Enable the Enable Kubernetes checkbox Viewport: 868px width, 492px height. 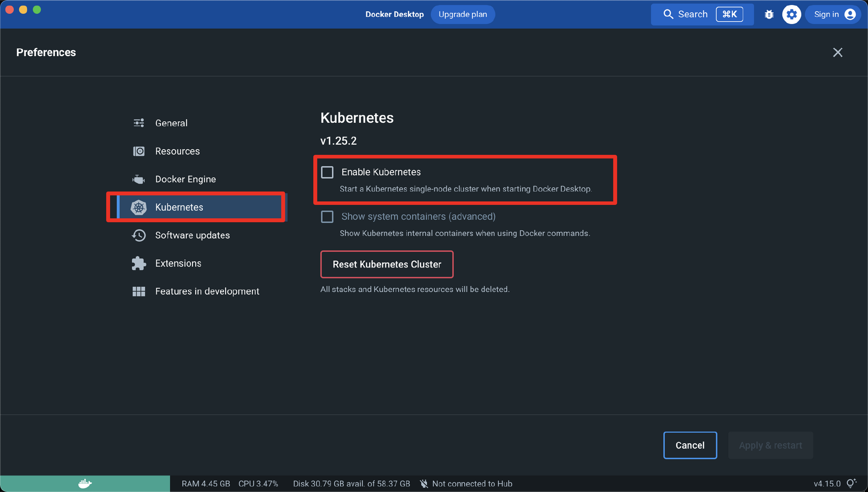[327, 172]
